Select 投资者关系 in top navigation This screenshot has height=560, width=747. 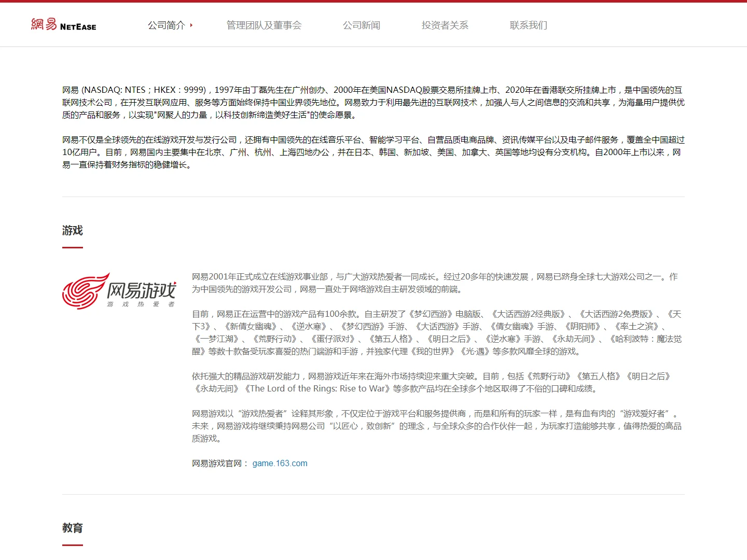(x=445, y=25)
